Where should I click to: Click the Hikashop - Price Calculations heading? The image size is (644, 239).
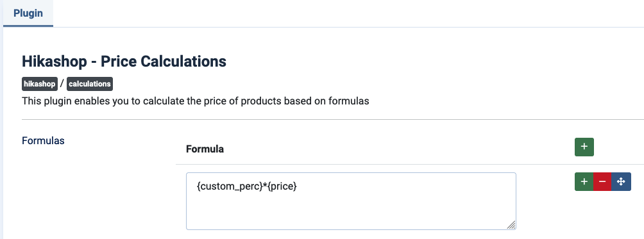pyautogui.click(x=124, y=62)
